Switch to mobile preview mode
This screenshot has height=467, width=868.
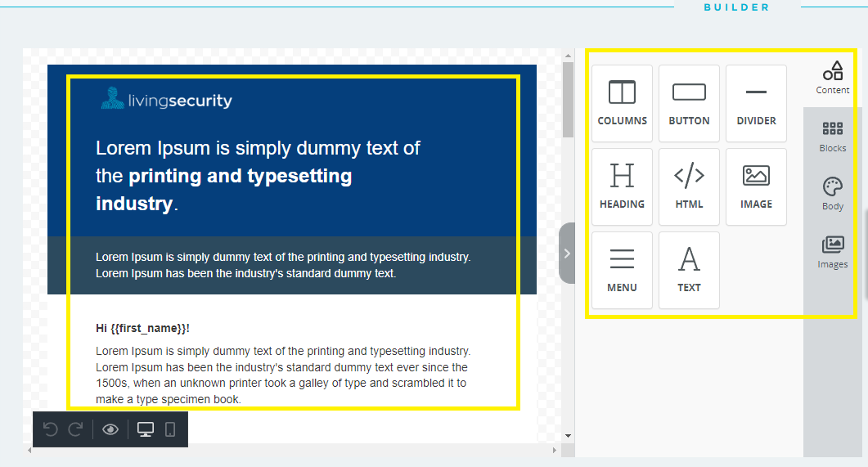170,429
